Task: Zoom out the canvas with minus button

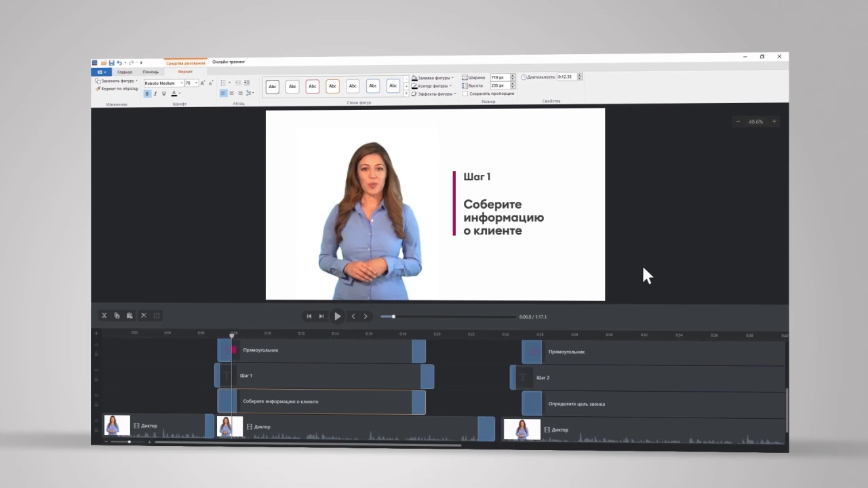Action: pos(738,122)
